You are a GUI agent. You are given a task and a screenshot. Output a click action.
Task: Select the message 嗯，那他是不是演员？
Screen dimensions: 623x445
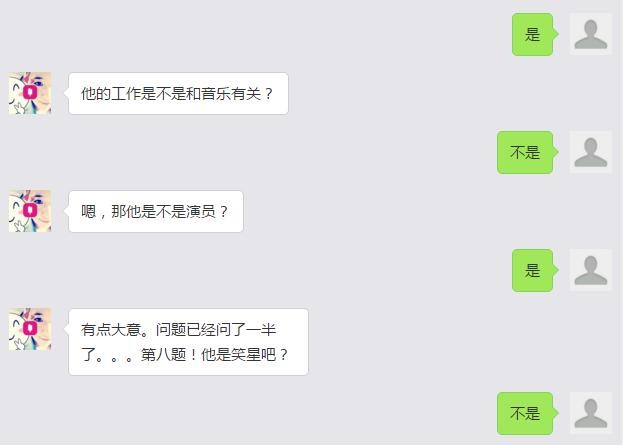point(156,211)
